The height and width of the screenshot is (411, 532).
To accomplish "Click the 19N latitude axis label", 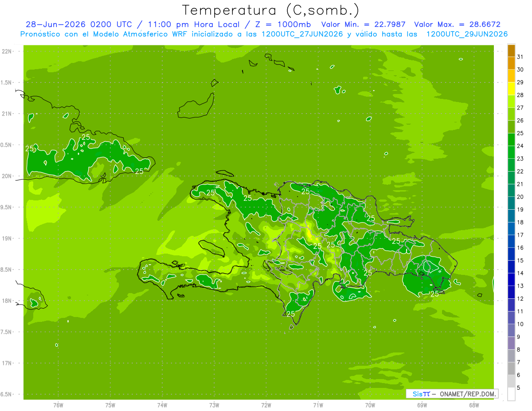I will click(8, 239).
